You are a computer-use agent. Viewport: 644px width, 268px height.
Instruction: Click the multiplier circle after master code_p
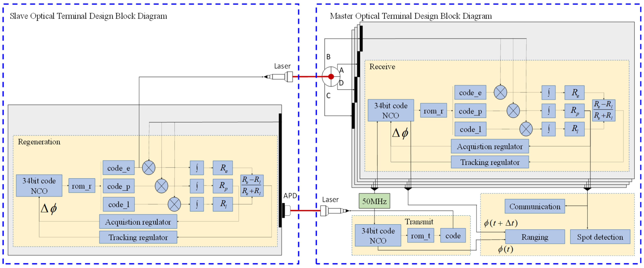click(x=513, y=111)
